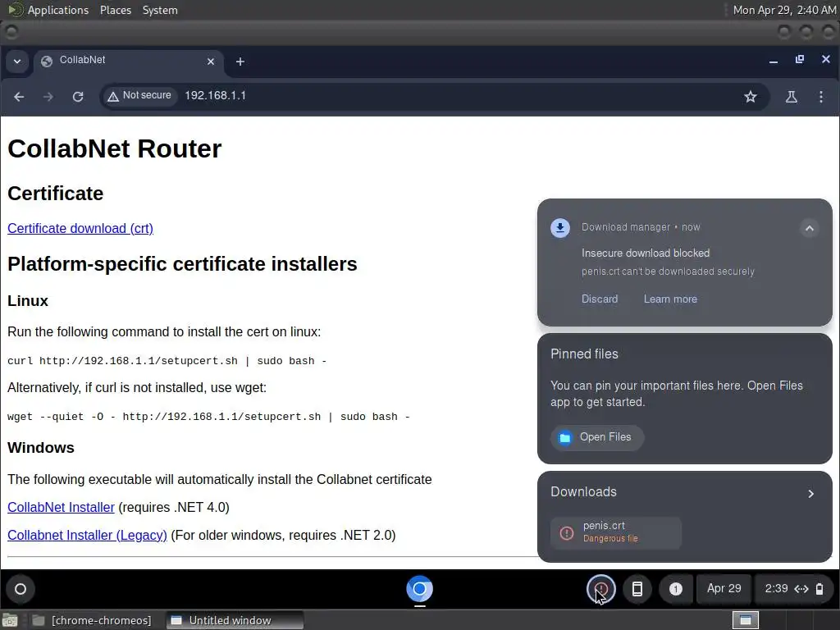Bookmark this page with the star icon
This screenshot has height=630, width=840.
(x=750, y=97)
